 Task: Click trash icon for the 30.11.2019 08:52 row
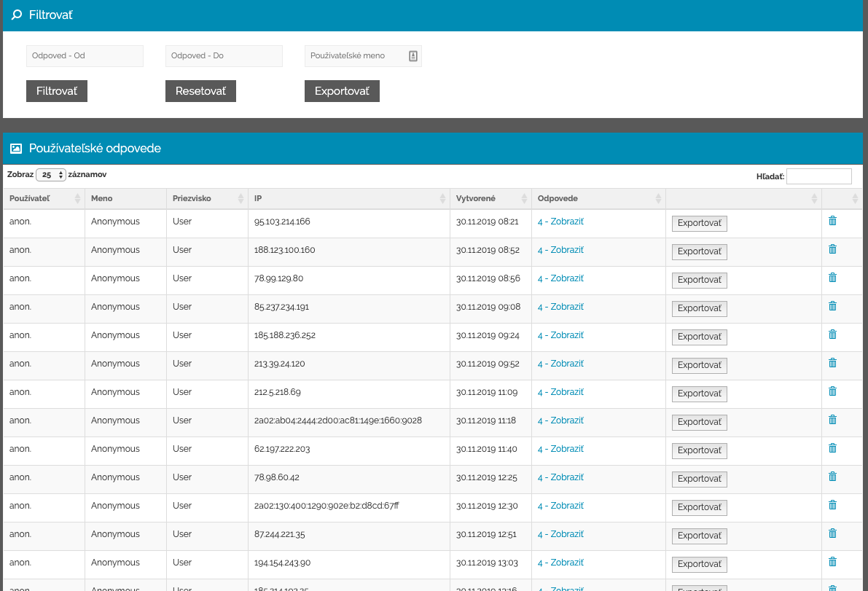pos(832,249)
